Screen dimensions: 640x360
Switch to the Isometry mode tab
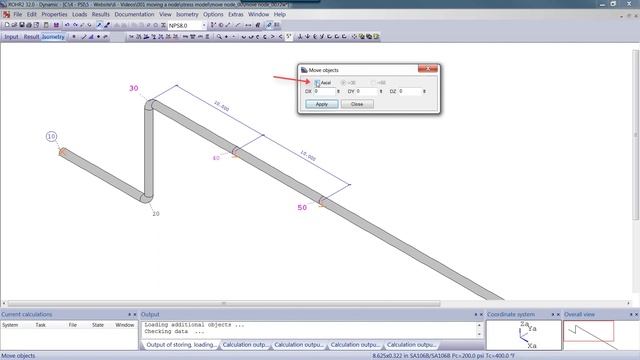[x=53, y=37]
